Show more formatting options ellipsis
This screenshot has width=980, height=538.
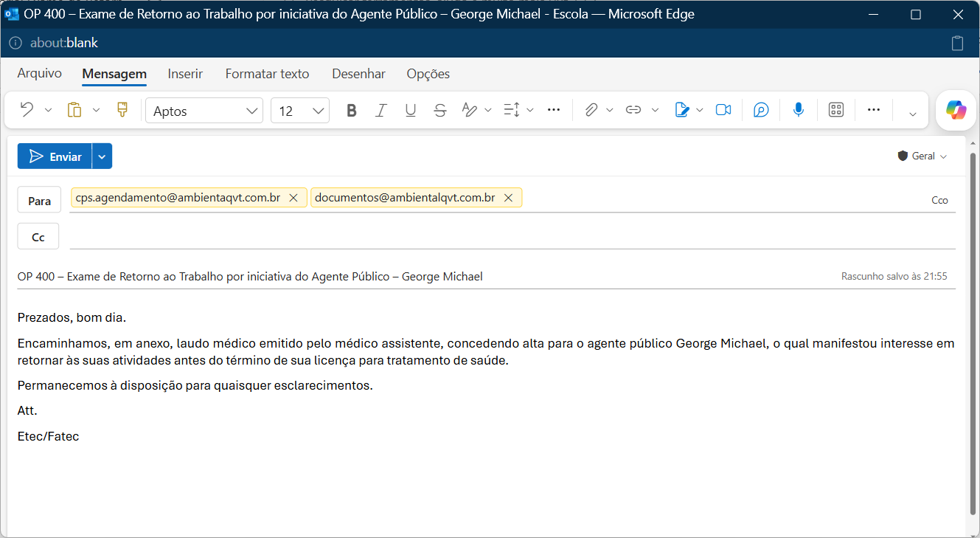click(554, 110)
